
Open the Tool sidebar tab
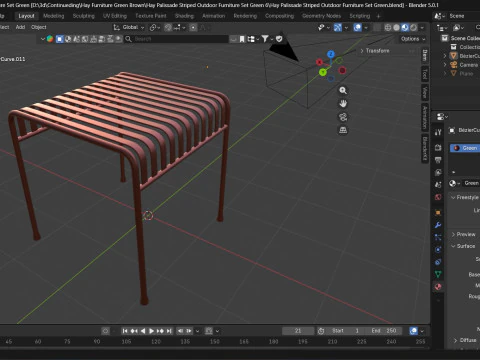(425, 74)
